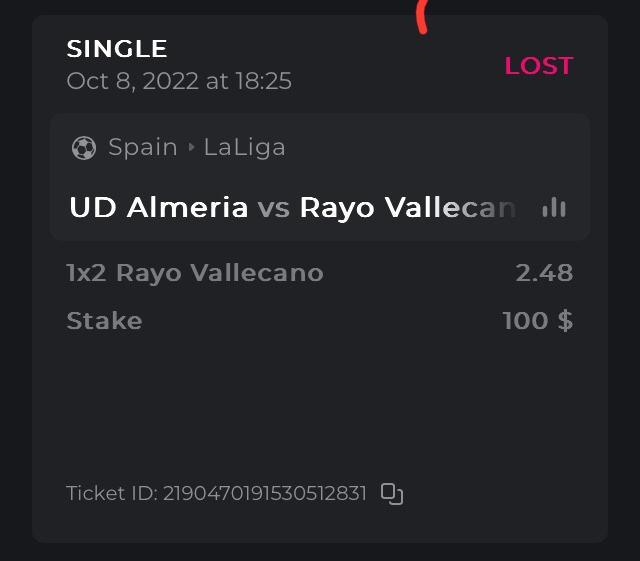
Task: Click the red arc at top
Action: [423, 17]
